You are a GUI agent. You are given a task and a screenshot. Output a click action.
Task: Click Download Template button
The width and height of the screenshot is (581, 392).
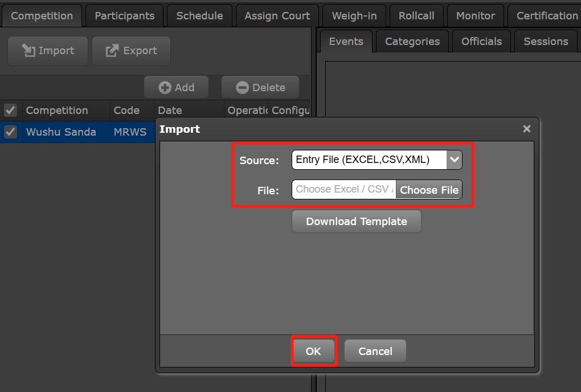[356, 222]
